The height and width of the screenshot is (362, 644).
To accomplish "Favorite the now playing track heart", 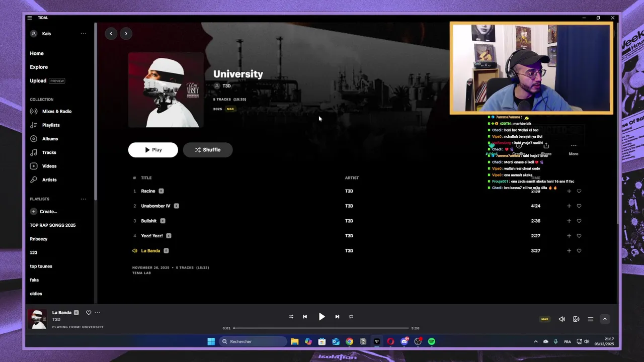I will 89,313.
